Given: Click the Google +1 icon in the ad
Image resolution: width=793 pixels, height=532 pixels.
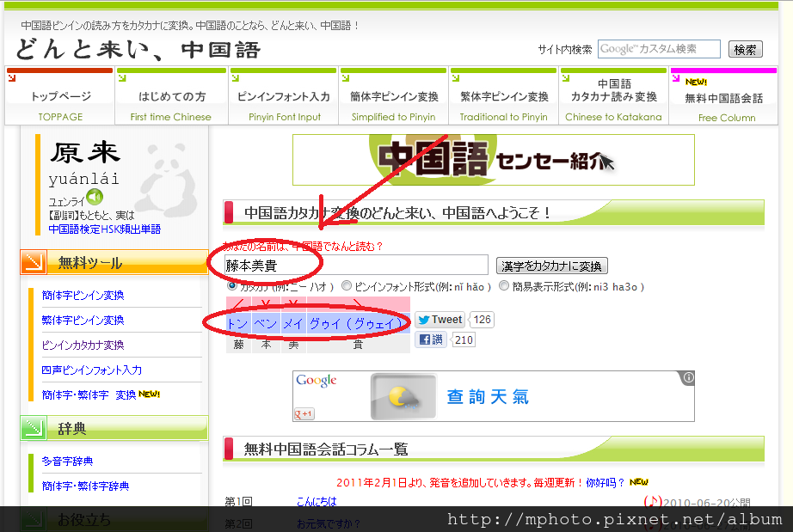Looking at the screenshot, I should (304, 413).
